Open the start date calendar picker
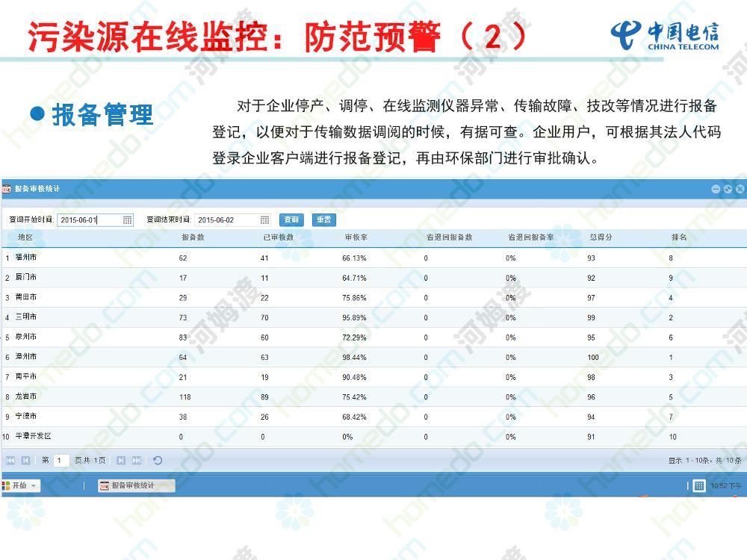Image resolution: width=747 pixels, height=560 pixels. point(128,220)
